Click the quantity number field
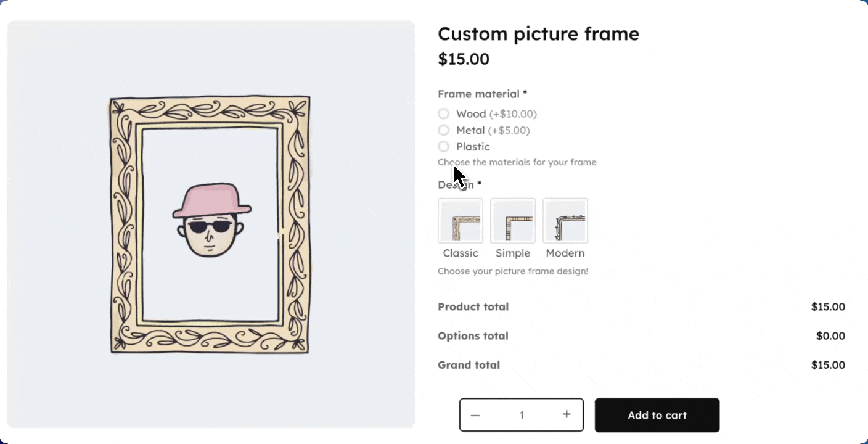 (x=521, y=415)
